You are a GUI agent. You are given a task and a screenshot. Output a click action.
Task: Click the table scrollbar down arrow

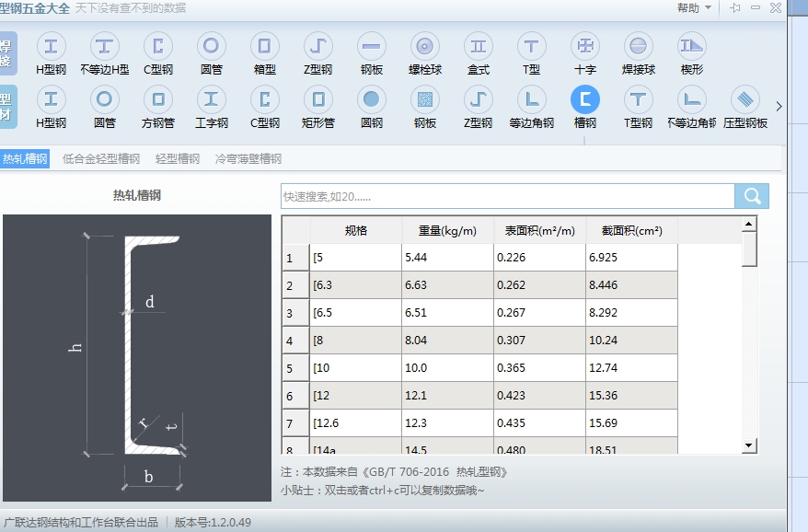749,445
